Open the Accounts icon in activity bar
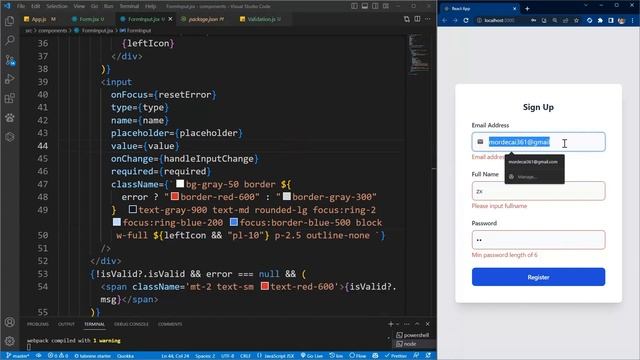This screenshot has width=640, height=360. click(10, 322)
